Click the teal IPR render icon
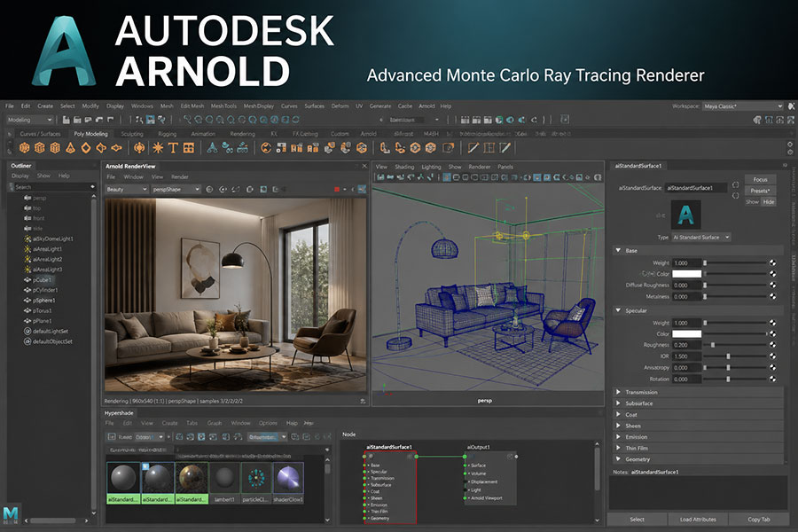Screen dimensions: 798x532 point(510,120)
